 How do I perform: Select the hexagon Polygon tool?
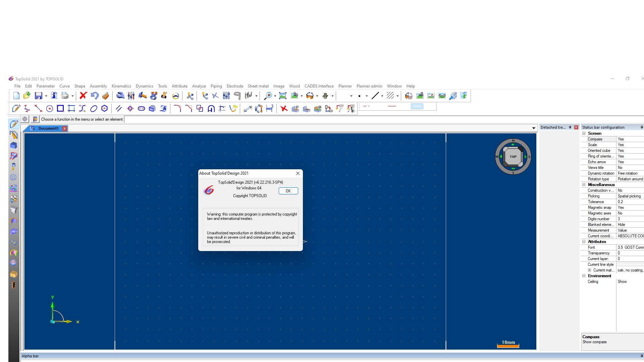tap(105, 108)
